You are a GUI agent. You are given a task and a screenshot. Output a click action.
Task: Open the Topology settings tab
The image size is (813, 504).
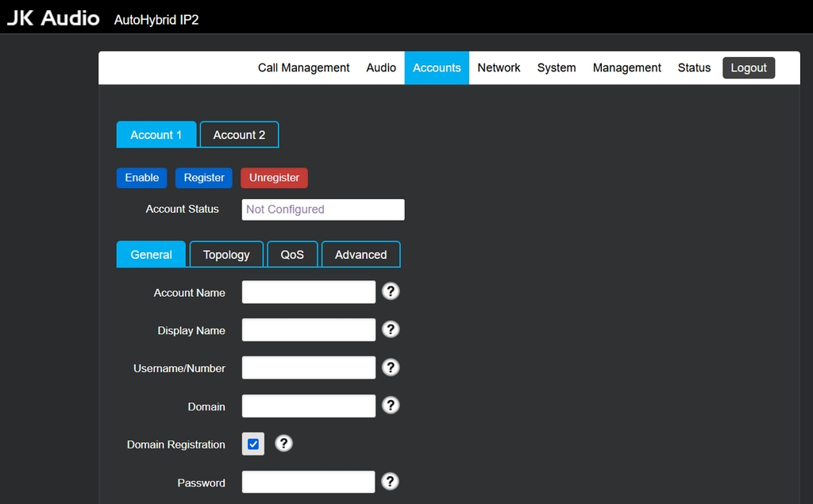226,255
